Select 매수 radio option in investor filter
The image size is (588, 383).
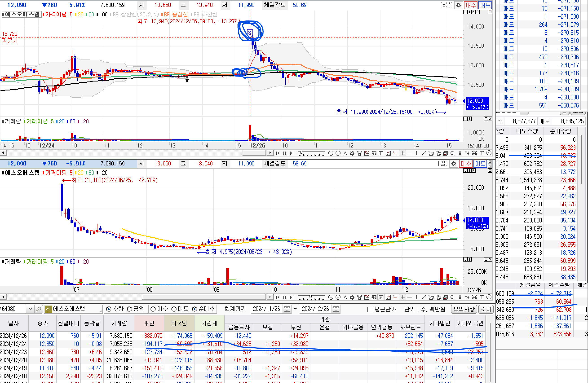pos(153,309)
